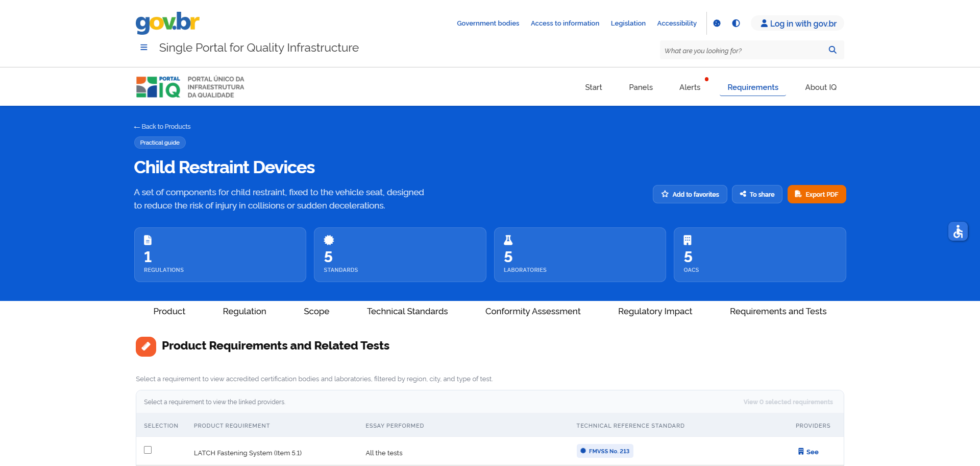Open the About IQ menu item
This screenshot has width=980, height=466.
click(821, 87)
